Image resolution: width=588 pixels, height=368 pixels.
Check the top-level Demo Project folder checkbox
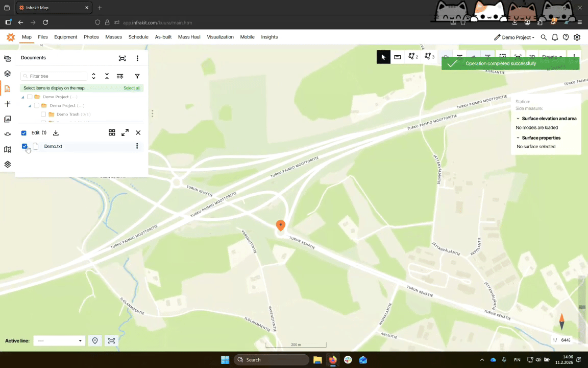click(30, 97)
